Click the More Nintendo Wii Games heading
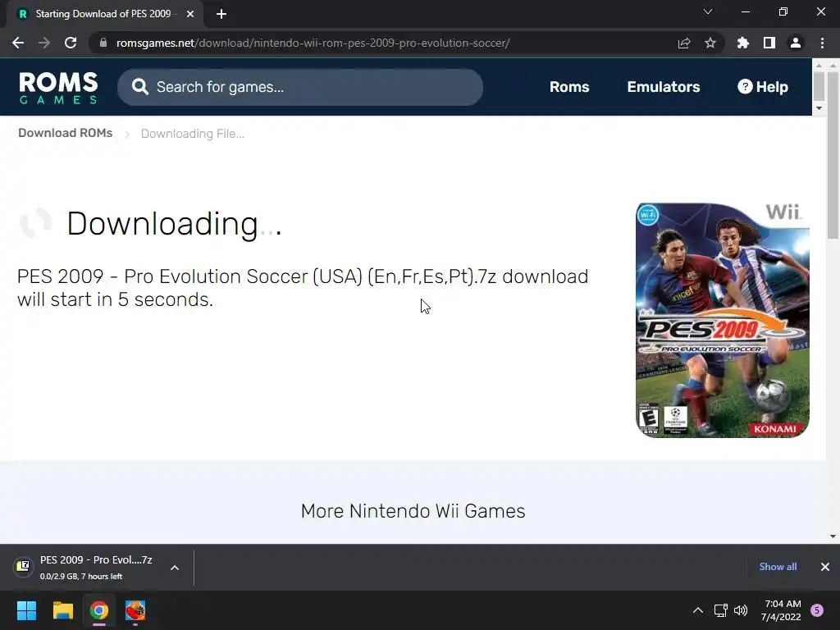The width and height of the screenshot is (840, 630). coord(413,511)
